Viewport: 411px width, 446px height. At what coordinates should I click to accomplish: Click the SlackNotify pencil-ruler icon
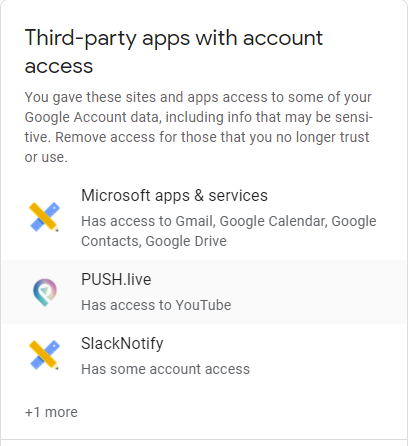tap(44, 355)
